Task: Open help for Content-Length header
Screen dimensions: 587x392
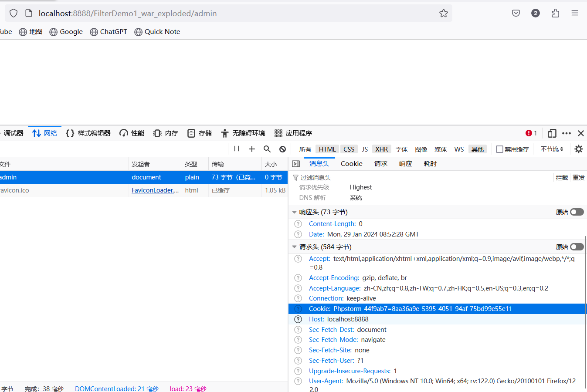Action: (x=298, y=224)
